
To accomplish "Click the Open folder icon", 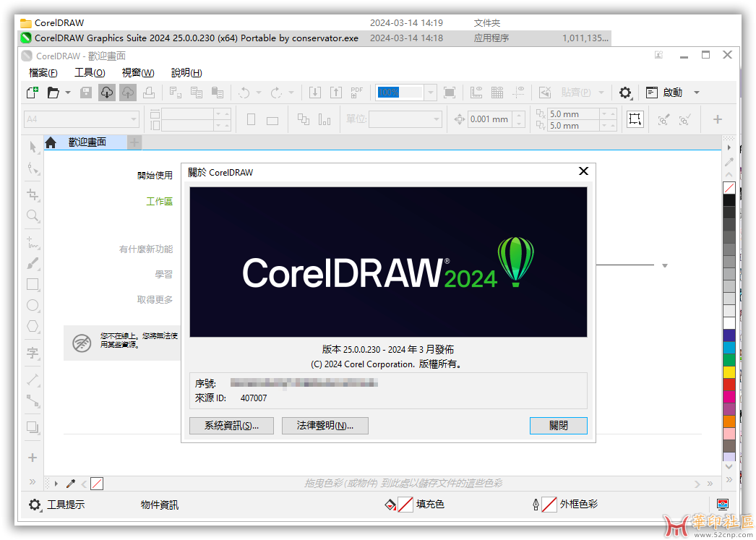I will 53,93.
